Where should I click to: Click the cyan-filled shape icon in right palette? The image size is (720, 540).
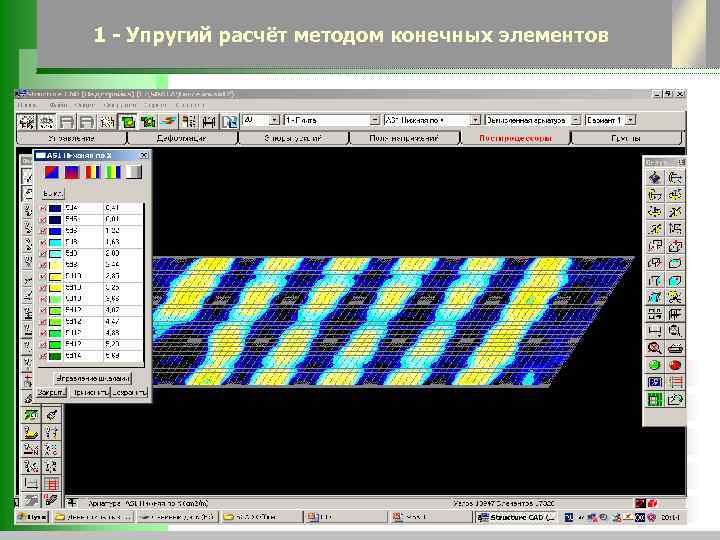click(675, 280)
